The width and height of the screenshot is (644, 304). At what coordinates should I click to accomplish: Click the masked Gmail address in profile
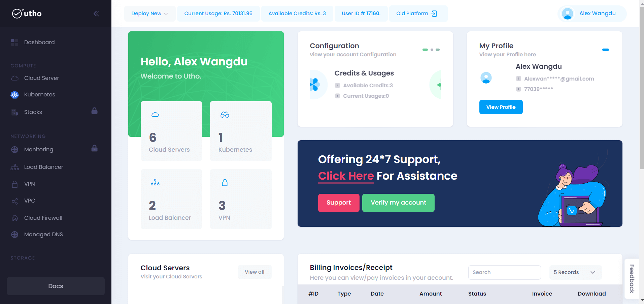559,79
